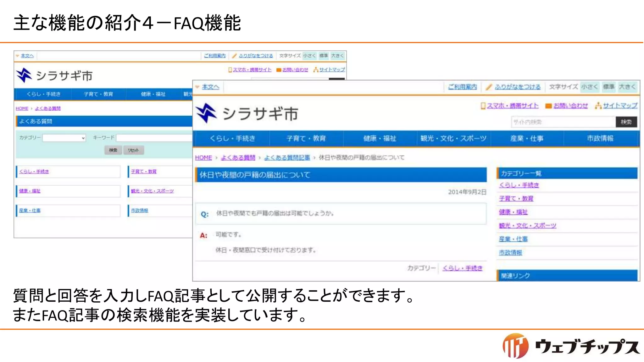The image size is (644, 362).
Task: Set text size 標準 in front window
Action: (608, 87)
